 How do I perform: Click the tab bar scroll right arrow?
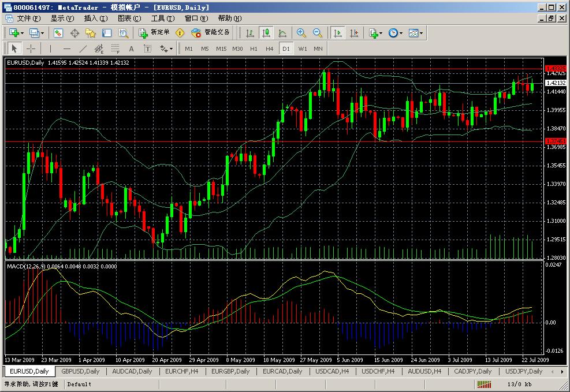(x=562, y=371)
